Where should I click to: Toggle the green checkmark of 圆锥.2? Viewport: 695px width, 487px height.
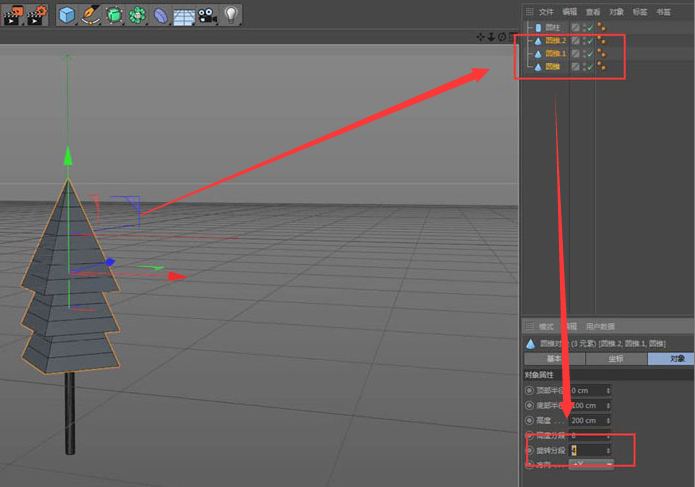pos(588,40)
